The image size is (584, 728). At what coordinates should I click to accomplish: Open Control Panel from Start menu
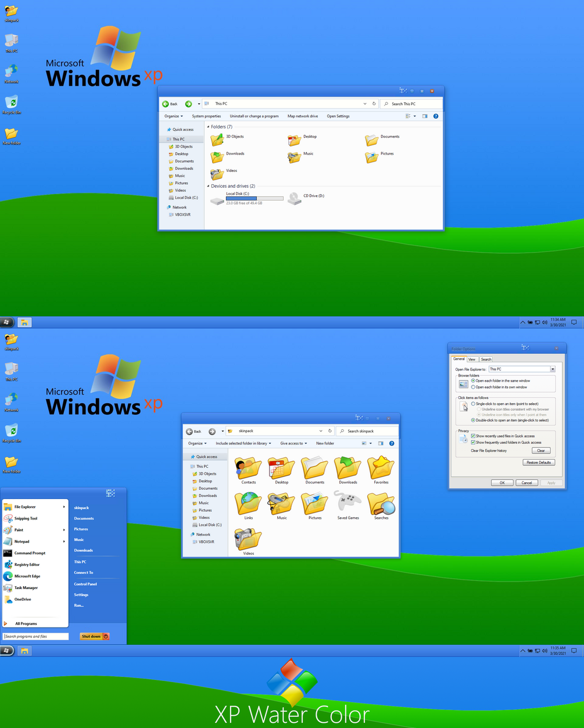(85, 584)
